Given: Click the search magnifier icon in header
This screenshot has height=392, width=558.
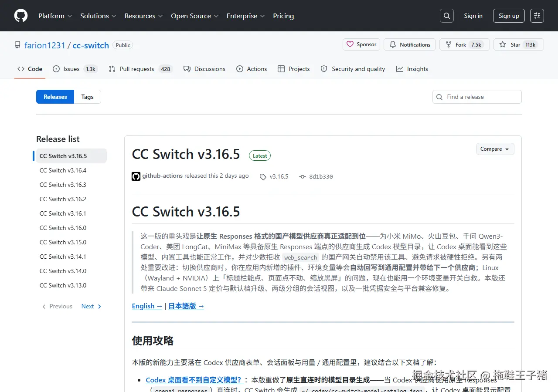Looking at the screenshot, I should pos(447,16).
